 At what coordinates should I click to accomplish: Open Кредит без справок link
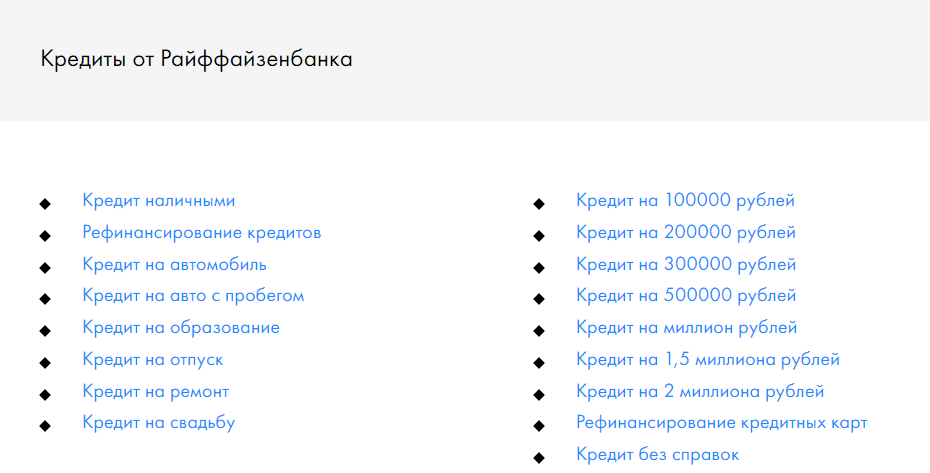pos(657,455)
